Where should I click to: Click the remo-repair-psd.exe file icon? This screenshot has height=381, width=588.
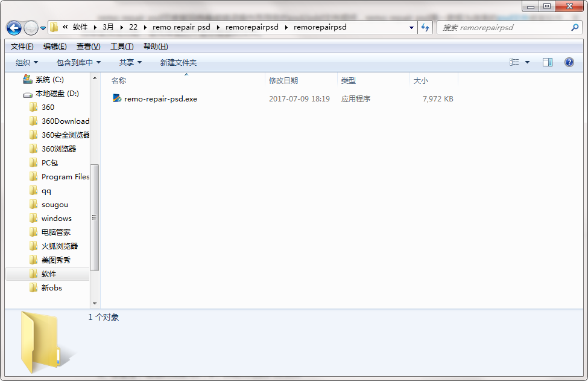click(117, 98)
